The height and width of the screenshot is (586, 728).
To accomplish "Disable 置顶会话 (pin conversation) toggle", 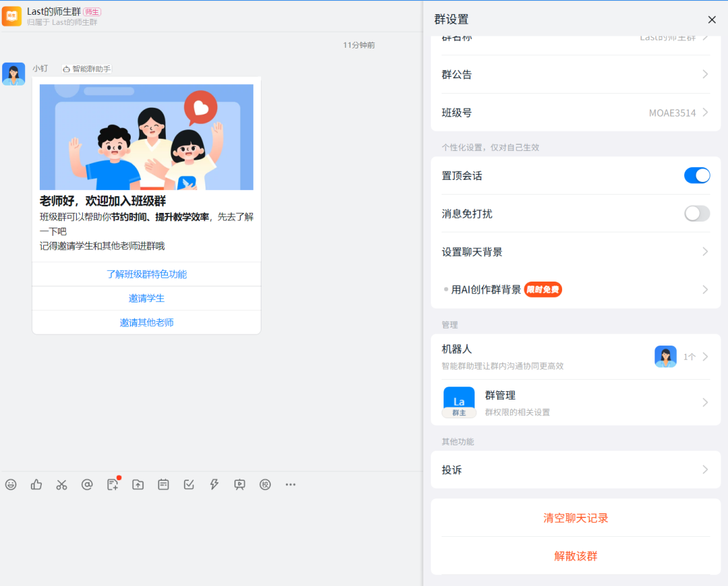I will coord(697,175).
